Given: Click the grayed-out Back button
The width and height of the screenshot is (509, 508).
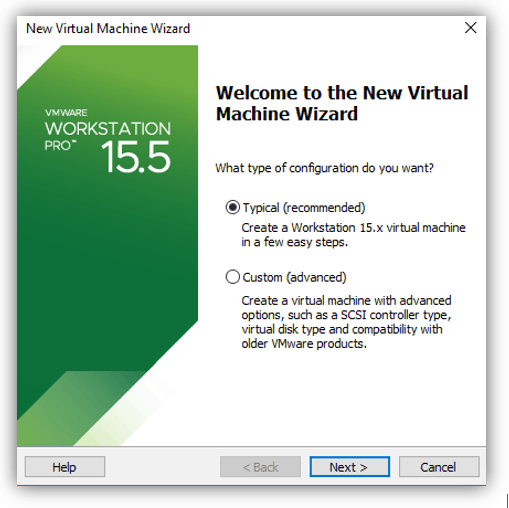Looking at the screenshot, I should (x=260, y=467).
